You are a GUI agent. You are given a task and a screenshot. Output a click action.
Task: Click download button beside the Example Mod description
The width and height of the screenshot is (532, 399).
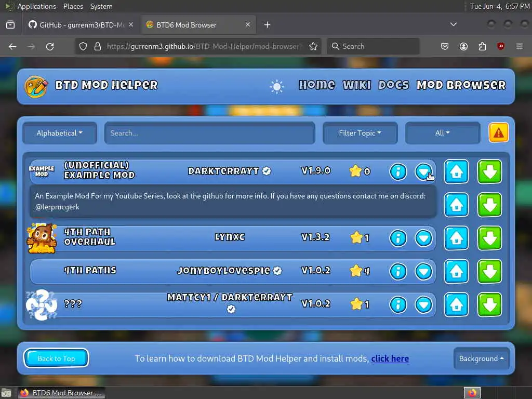pos(489,205)
